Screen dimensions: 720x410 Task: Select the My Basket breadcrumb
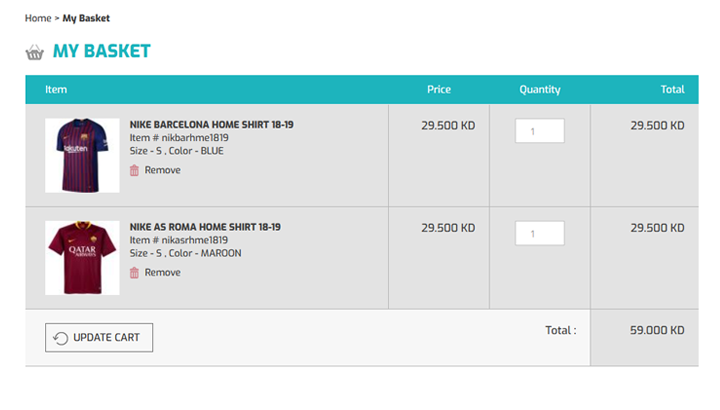pos(86,18)
